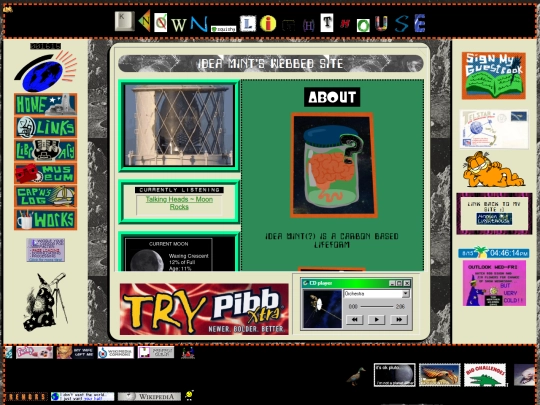The image size is (540, 405).
Task: Click the wizard with telescope image
Action: (45, 302)
